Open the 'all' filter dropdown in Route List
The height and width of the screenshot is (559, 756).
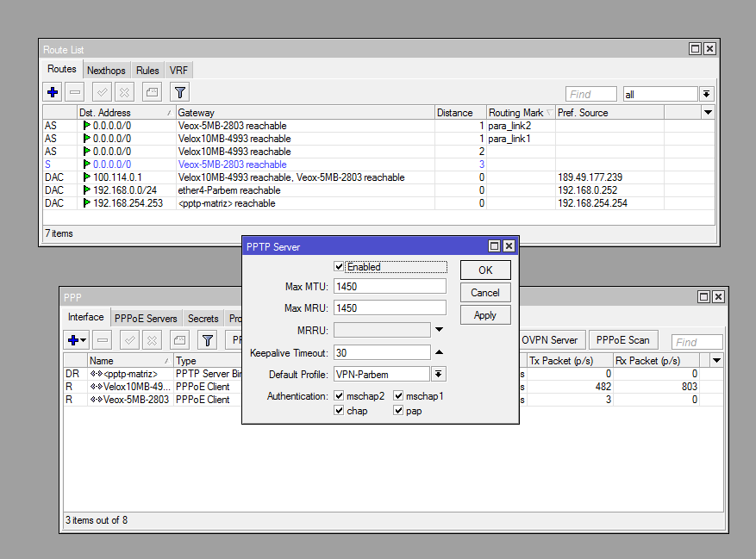pos(706,94)
